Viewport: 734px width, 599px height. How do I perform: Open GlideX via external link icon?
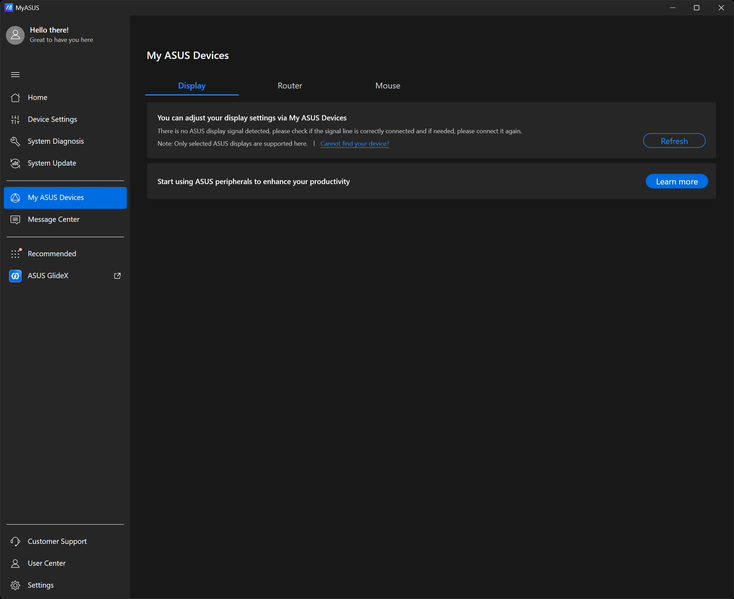pyautogui.click(x=117, y=276)
